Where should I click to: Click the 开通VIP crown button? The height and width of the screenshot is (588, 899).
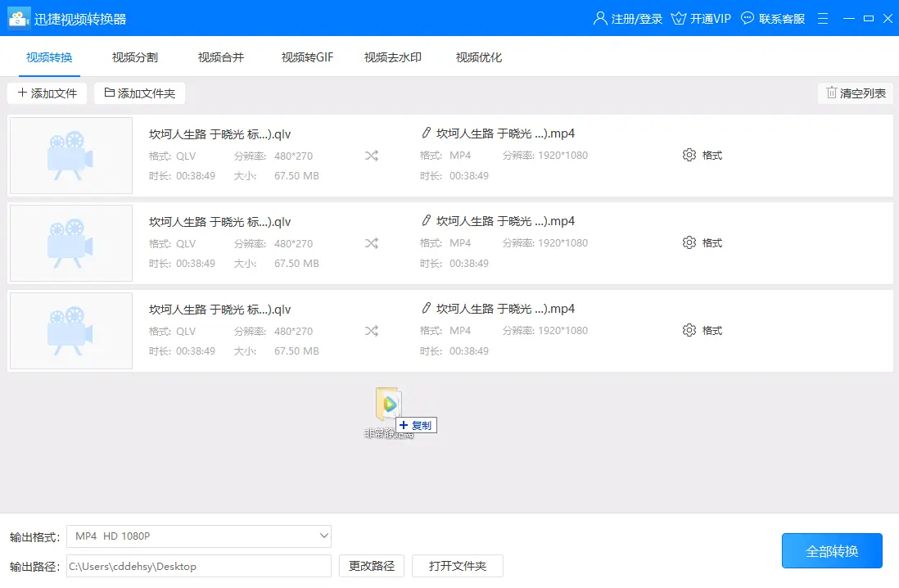(701, 18)
